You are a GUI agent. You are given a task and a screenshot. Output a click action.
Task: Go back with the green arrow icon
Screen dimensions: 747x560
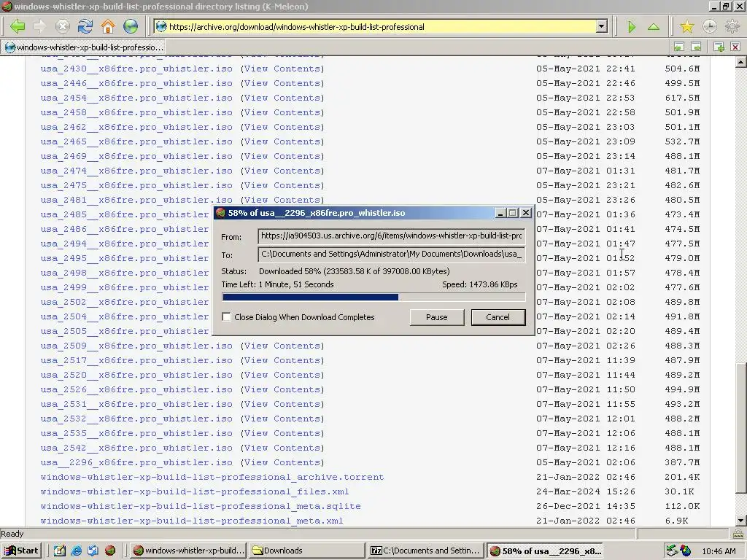coord(18,27)
